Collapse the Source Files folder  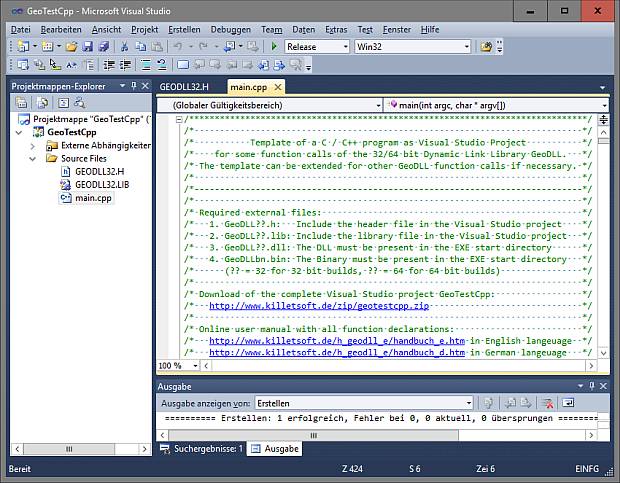coord(32,159)
